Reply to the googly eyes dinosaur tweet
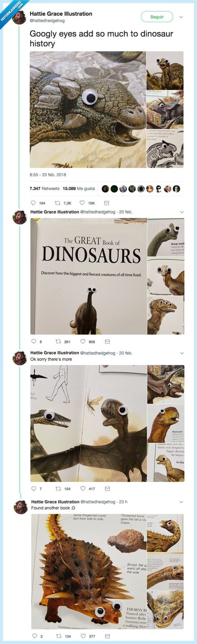Screen dimensions: 197x644 click(x=33, y=203)
